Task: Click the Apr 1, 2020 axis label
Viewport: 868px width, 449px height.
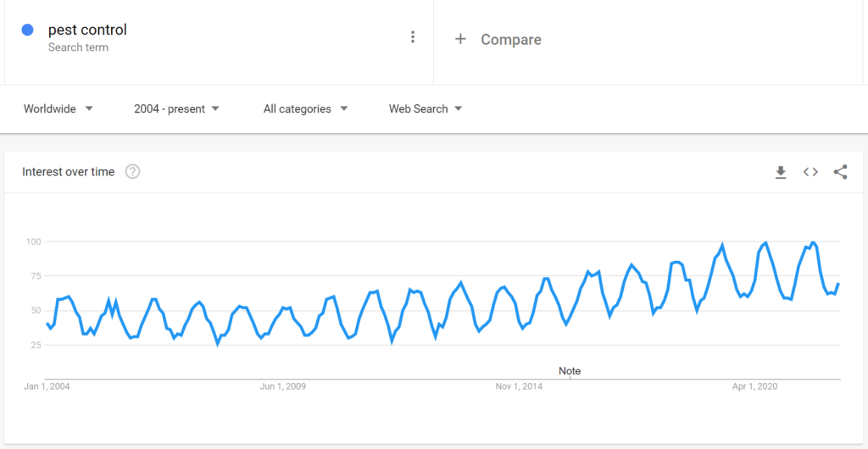Action: (x=754, y=386)
